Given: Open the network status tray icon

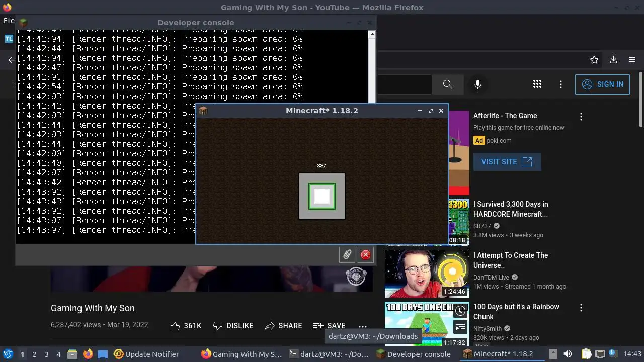Looking at the screenshot, I should coord(600,354).
